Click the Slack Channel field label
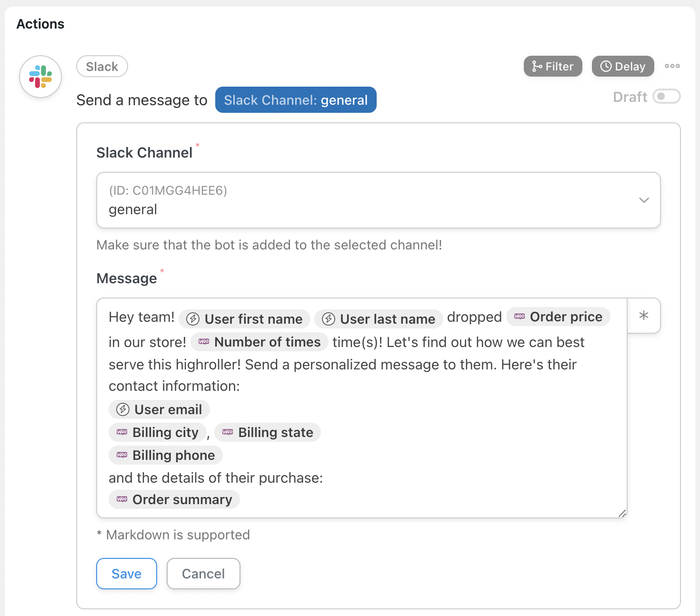The image size is (700, 616). pyautogui.click(x=144, y=152)
